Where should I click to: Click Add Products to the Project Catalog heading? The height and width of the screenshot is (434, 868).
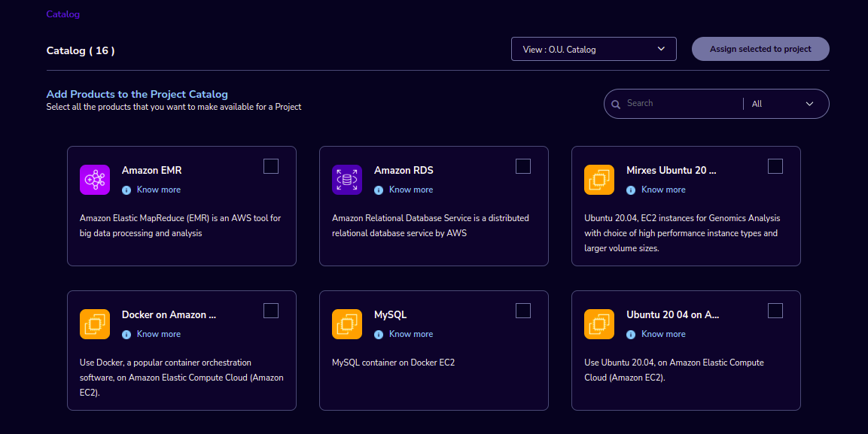tap(137, 94)
